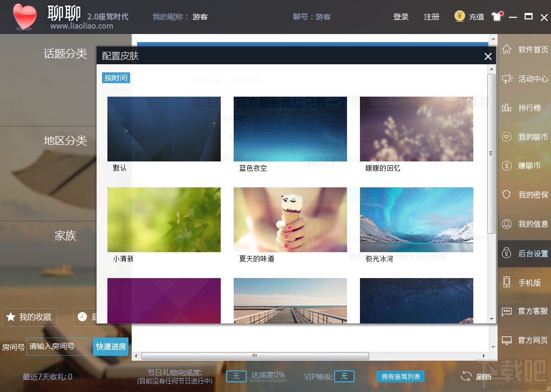Image resolution: width=551 pixels, height=392 pixels.
Task: Open the recharge coin icon
Action: 460,16
